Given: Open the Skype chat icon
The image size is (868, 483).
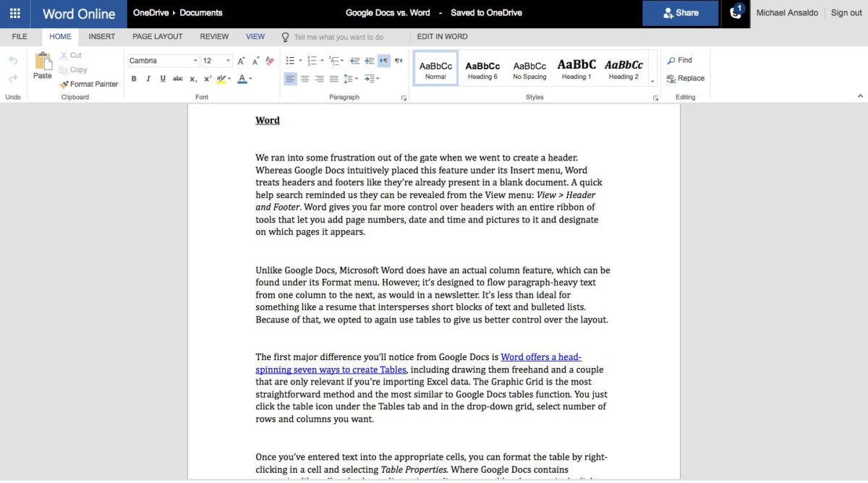Looking at the screenshot, I should (x=736, y=13).
